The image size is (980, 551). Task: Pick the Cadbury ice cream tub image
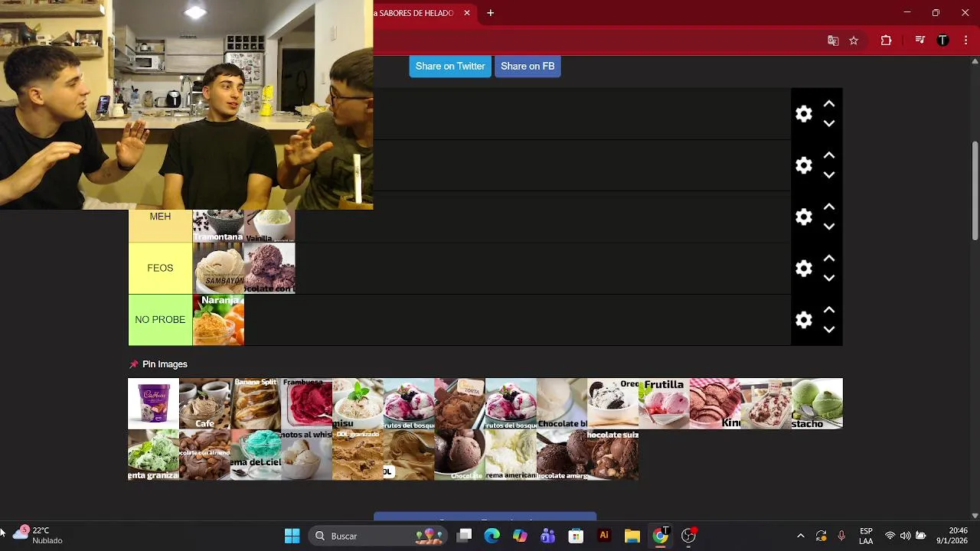click(153, 403)
